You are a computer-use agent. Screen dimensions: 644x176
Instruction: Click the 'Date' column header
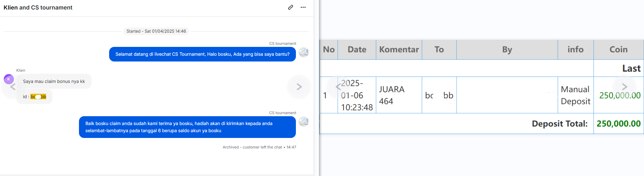coord(357,50)
